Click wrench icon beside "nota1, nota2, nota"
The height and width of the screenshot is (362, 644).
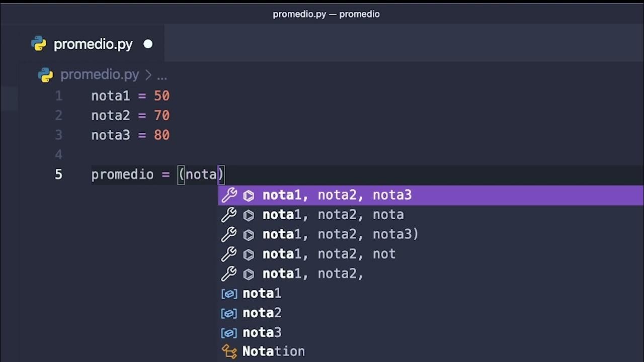coord(229,215)
